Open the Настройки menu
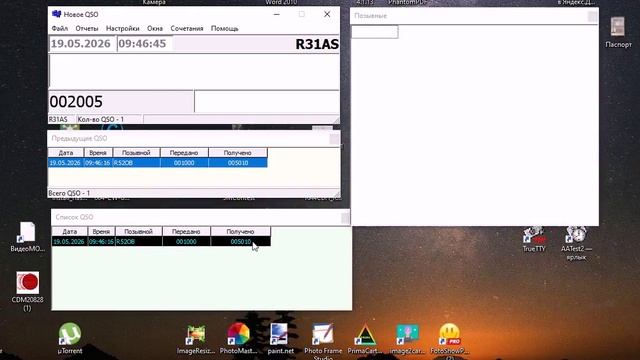The image size is (640, 360). point(122,29)
